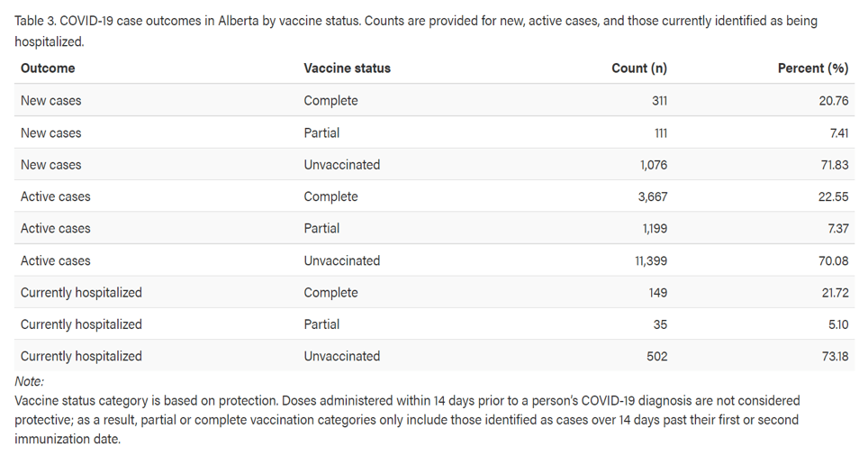The width and height of the screenshot is (868, 465).
Task: Select the 5.10 percent cell
Action: (x=836, y=324)
